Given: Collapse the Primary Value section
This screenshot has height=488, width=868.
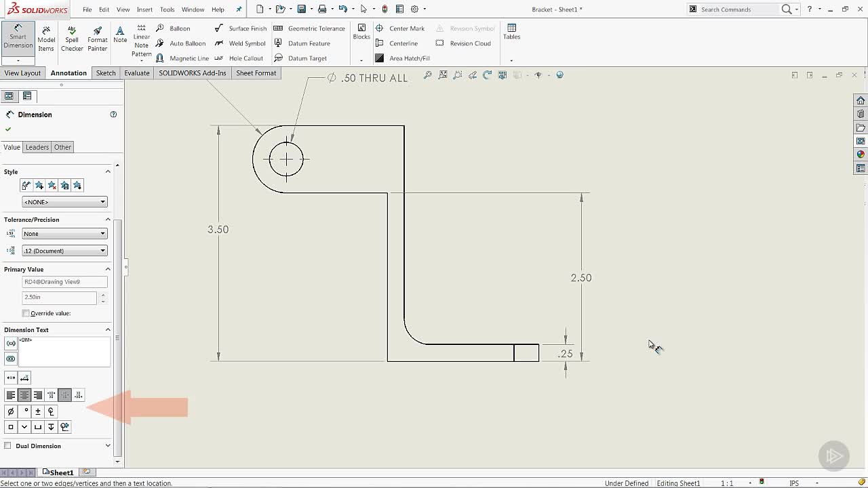Looking at the screenshot, I should tap(108, 269).
